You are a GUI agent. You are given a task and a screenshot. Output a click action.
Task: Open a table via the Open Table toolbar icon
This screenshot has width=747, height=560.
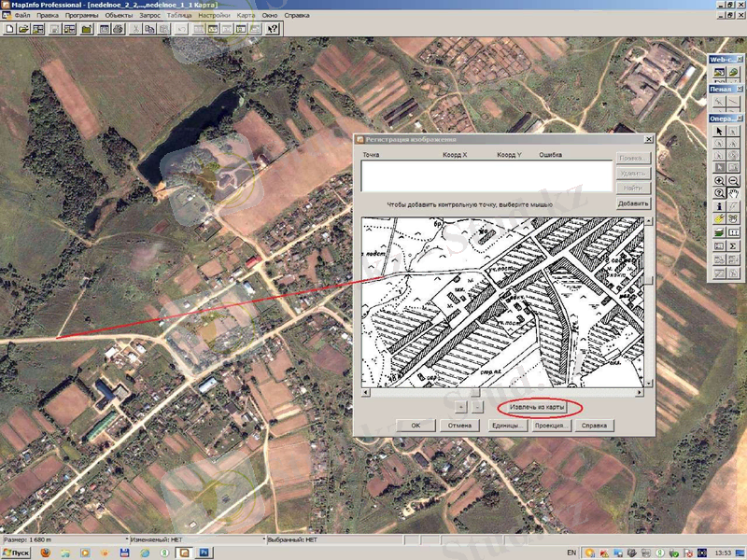point(26,31)
